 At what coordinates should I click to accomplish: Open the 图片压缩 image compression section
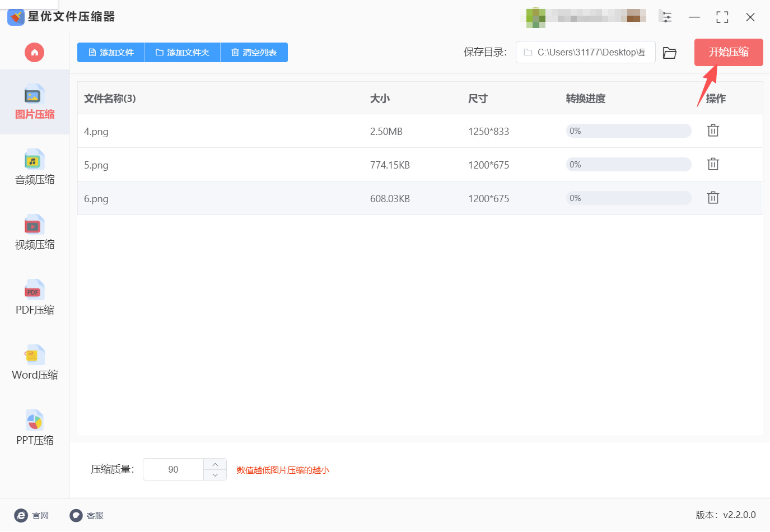(35, 102)
